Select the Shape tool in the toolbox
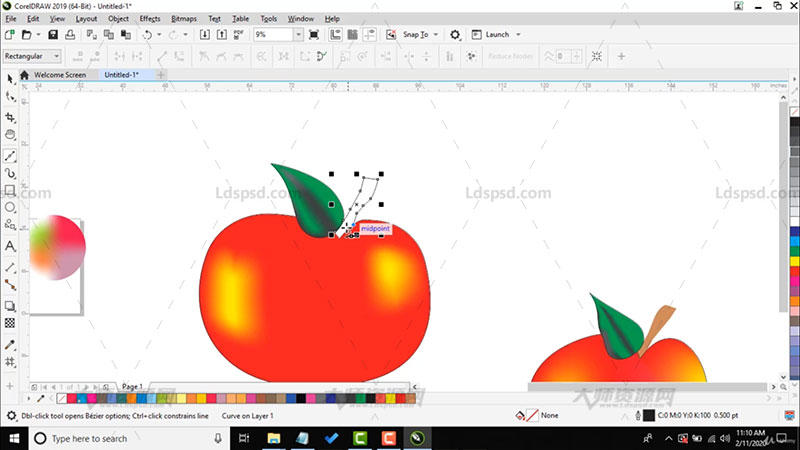Screen dimensions: 800x450 point(10,96)
